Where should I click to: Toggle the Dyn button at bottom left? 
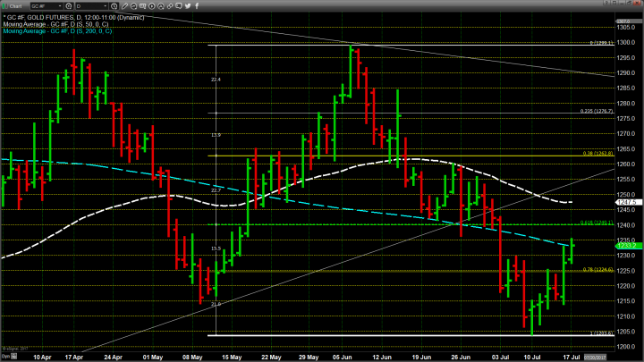point(4,357)
